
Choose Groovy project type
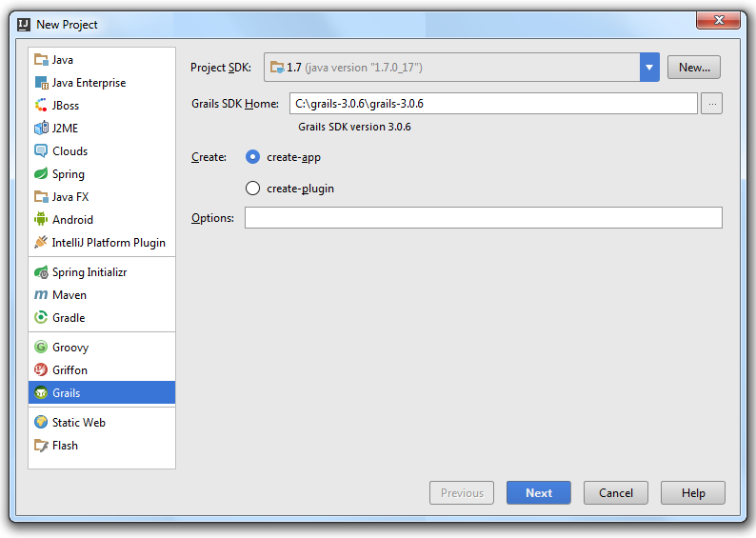[x=102, y=348]
